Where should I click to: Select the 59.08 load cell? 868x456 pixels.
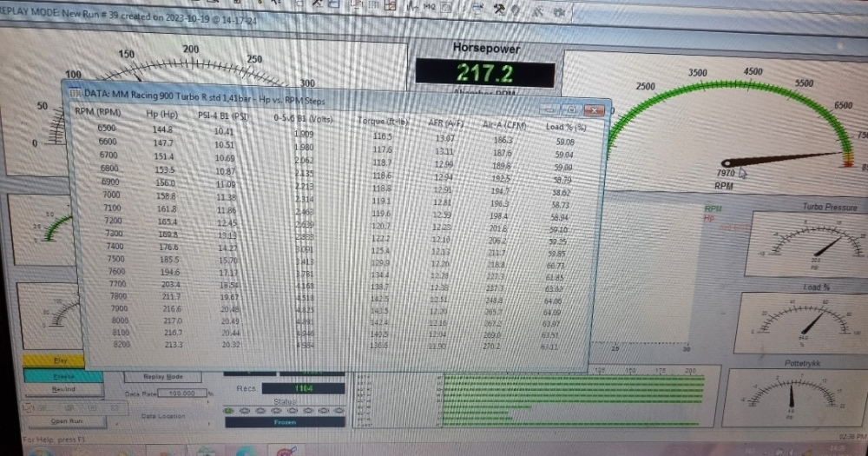pos(565,142)
